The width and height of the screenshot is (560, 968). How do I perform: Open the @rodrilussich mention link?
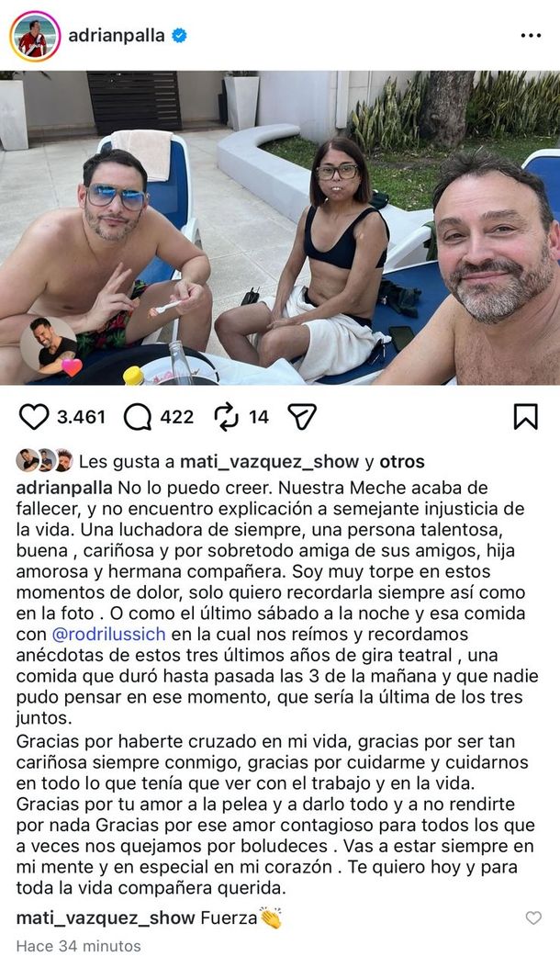[108, 634]
